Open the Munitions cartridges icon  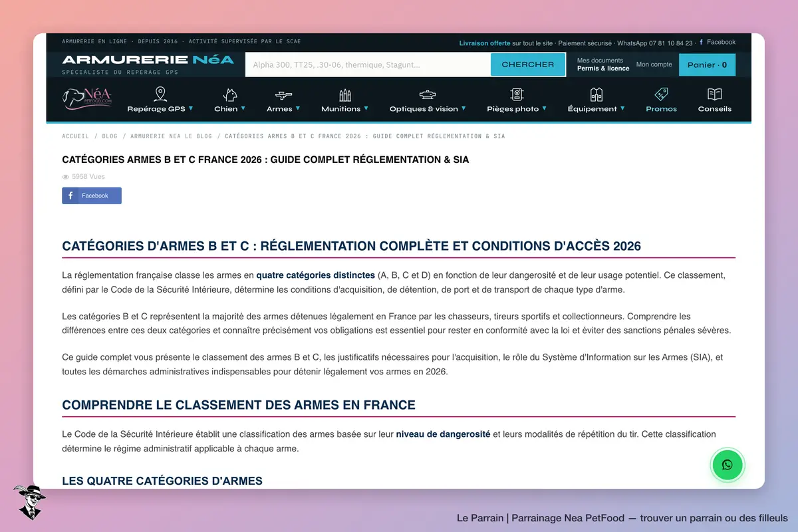pos(344,94)
